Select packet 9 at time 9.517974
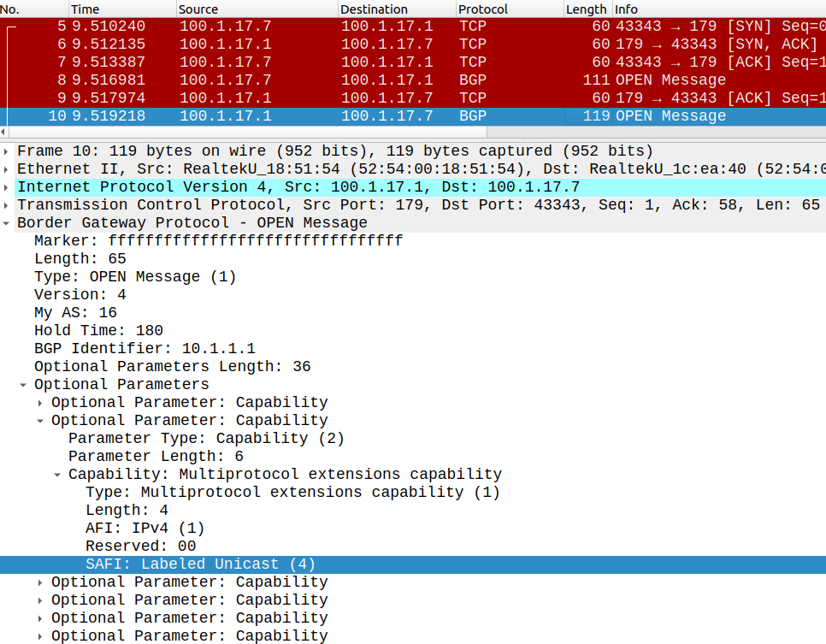The image size is (826, 644). coord(413,98)
